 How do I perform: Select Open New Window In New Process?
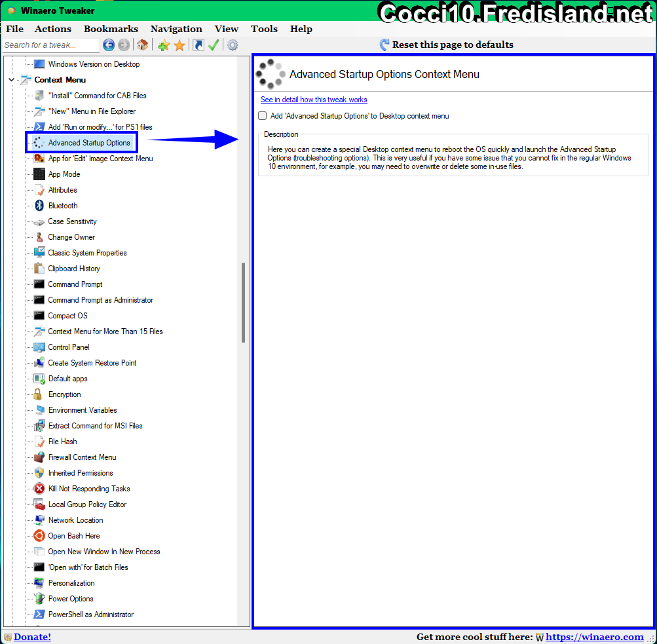[104, 552]
